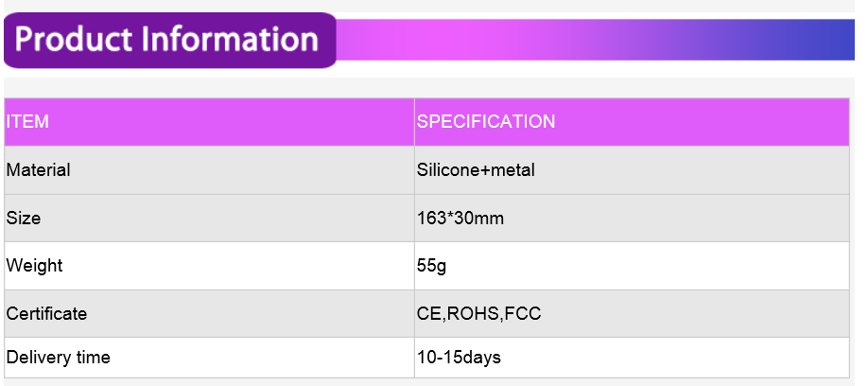Click the FCC text in Certificate row
Screen dimensions: 868x386
(x=523, y=313)
